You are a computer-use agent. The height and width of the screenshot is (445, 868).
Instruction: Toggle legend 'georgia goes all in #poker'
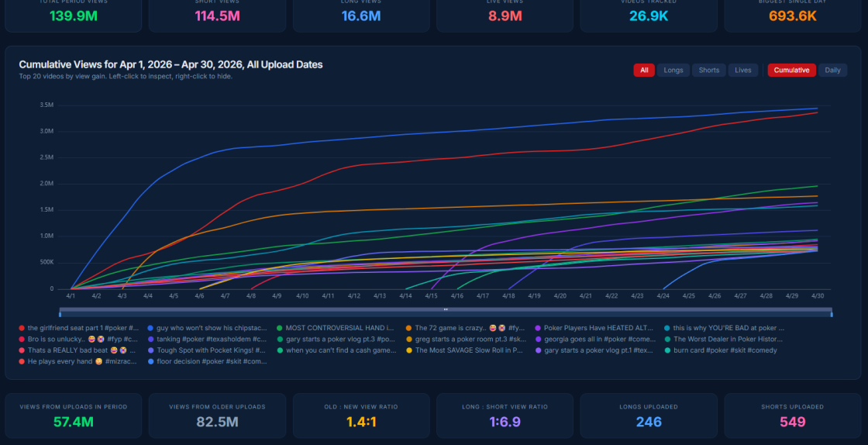click(x=594, y=340)
